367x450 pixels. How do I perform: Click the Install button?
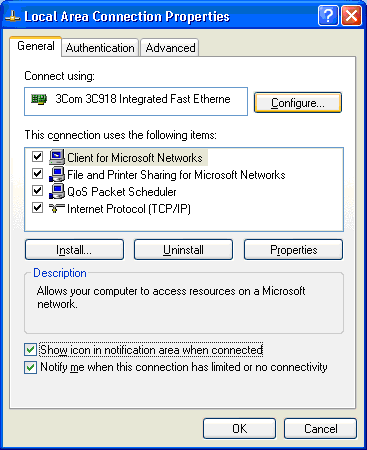tap(74, 250)
